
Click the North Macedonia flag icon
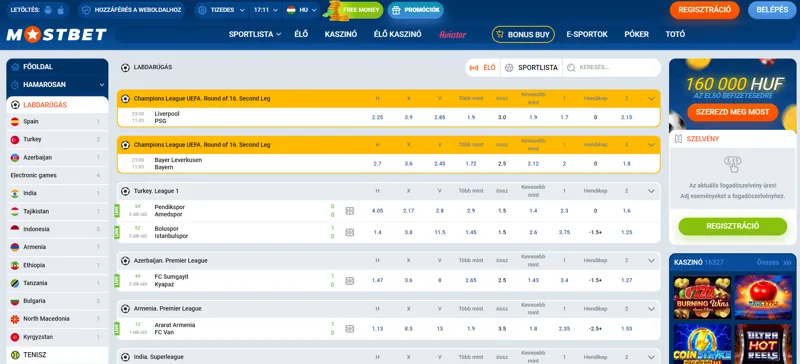(15, 319)
